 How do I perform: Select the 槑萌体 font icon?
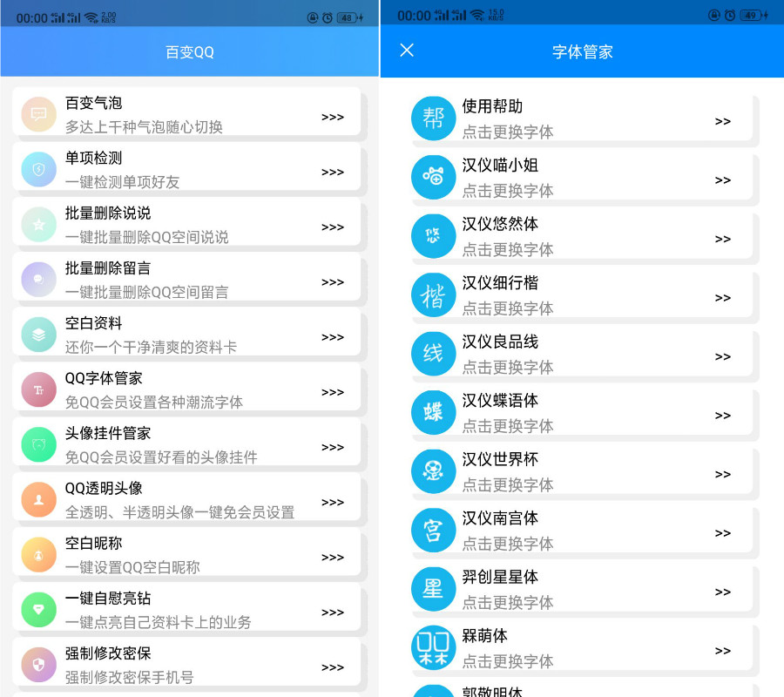pos(433,647)
